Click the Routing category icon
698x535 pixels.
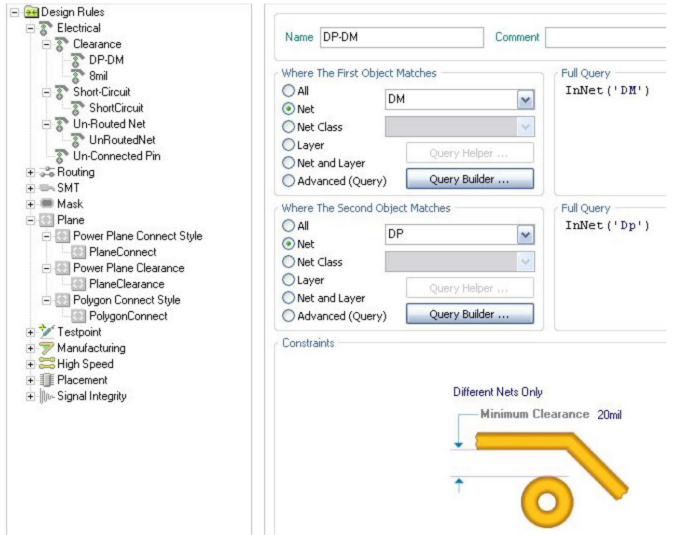[46, 172]
